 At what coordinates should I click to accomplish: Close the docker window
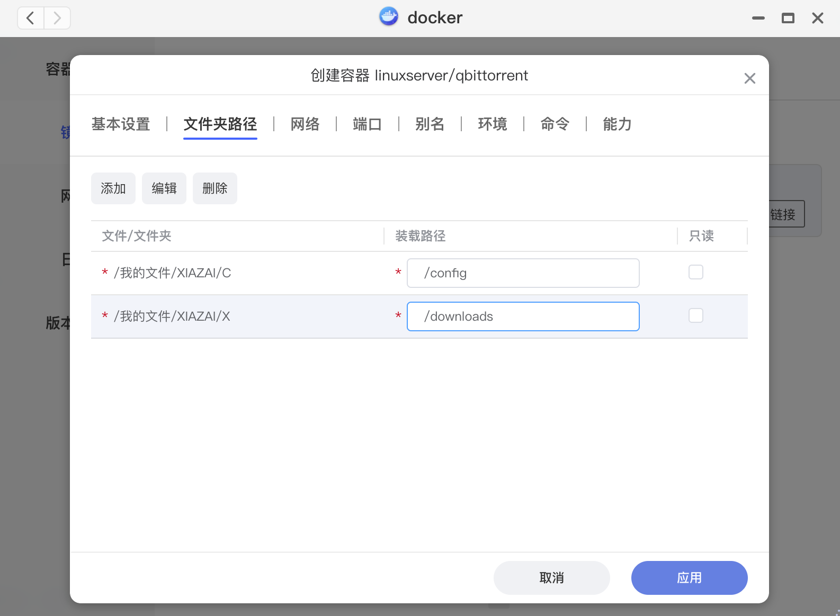[x=818, y=18]
